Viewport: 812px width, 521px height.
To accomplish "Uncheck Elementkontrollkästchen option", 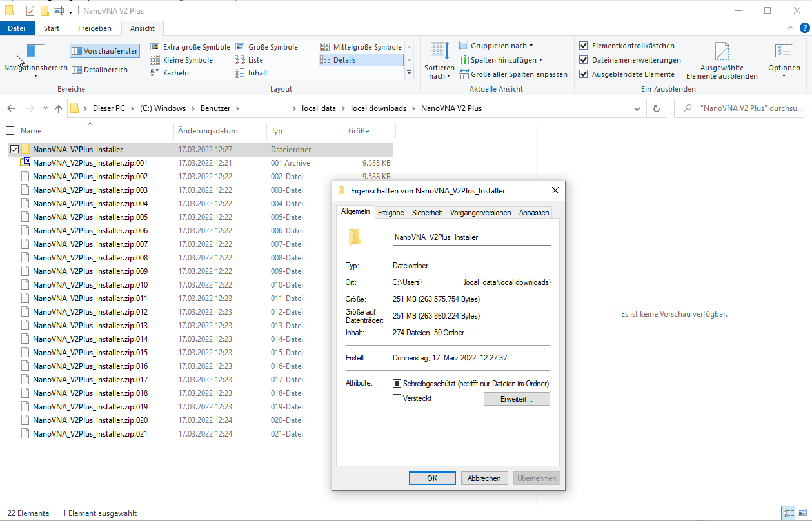I will (x=584, y=46).
